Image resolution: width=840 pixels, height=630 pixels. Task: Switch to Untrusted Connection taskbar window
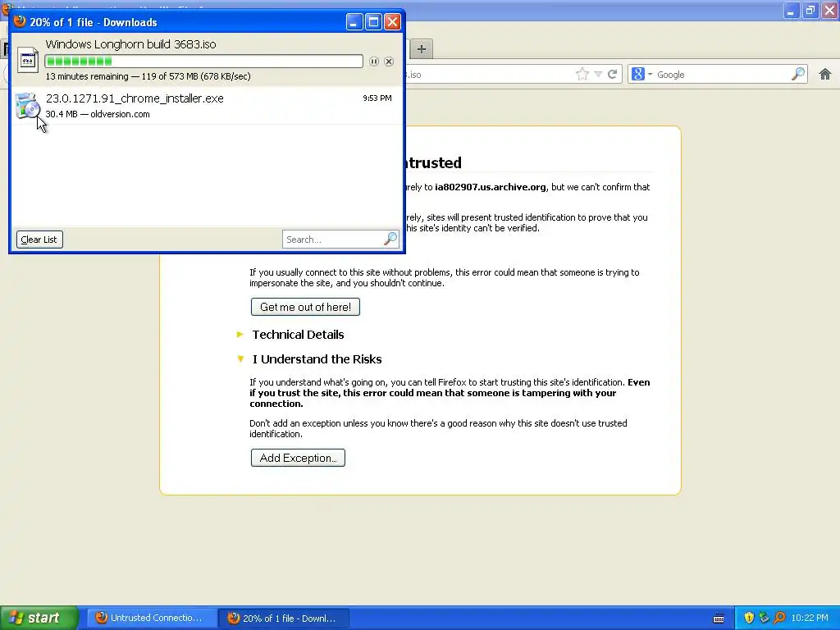(x=152, y=619)
